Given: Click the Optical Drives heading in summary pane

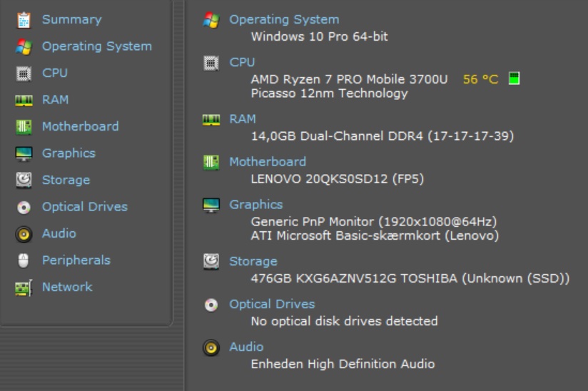Looking at the screenshot, I should pyautogui.click(x=272, y=305).
